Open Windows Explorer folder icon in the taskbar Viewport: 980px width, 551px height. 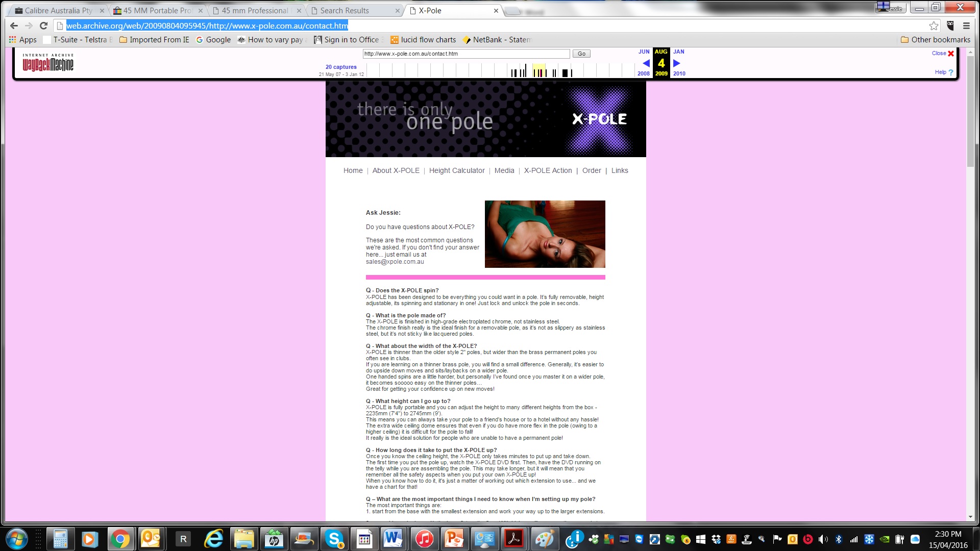pyautogui.click(x=243, y=539)
